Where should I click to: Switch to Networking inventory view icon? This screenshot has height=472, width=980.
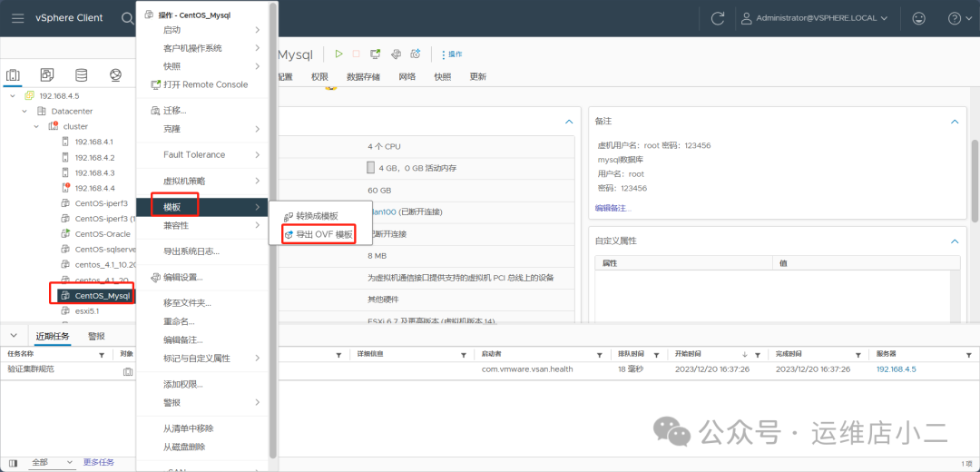pyautogui.click(x=115, y=75)
